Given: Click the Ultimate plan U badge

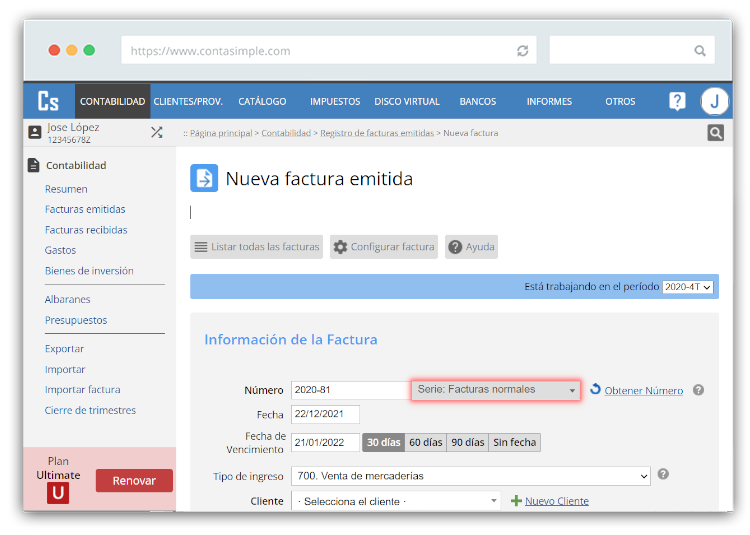Looking at the screenshot, I should click(58, 493).
